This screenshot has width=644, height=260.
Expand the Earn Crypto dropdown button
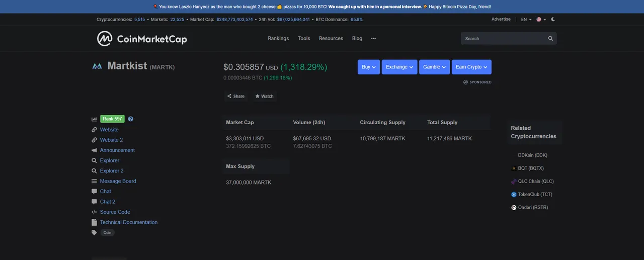click(471, 67)
